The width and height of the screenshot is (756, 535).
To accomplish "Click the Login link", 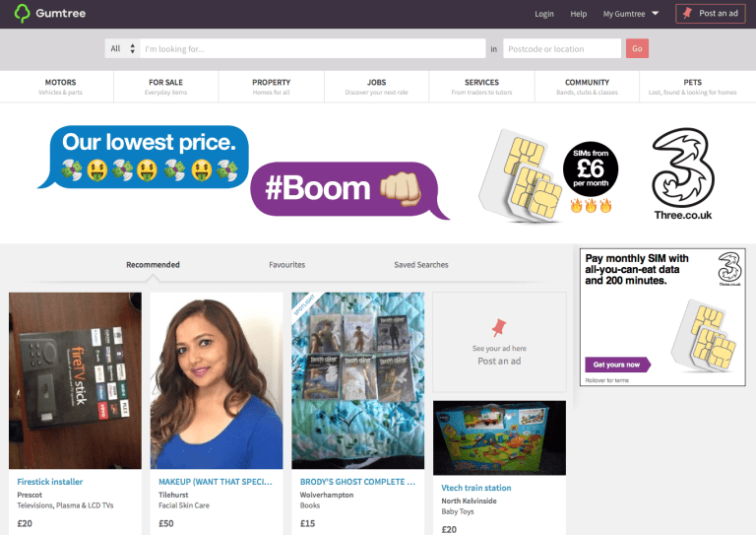I will 544,14.
